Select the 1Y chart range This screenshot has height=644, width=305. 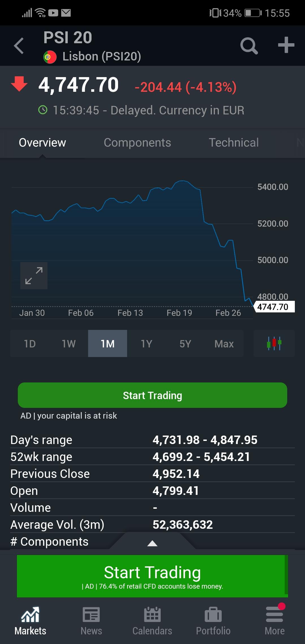[x=146, y=344]
